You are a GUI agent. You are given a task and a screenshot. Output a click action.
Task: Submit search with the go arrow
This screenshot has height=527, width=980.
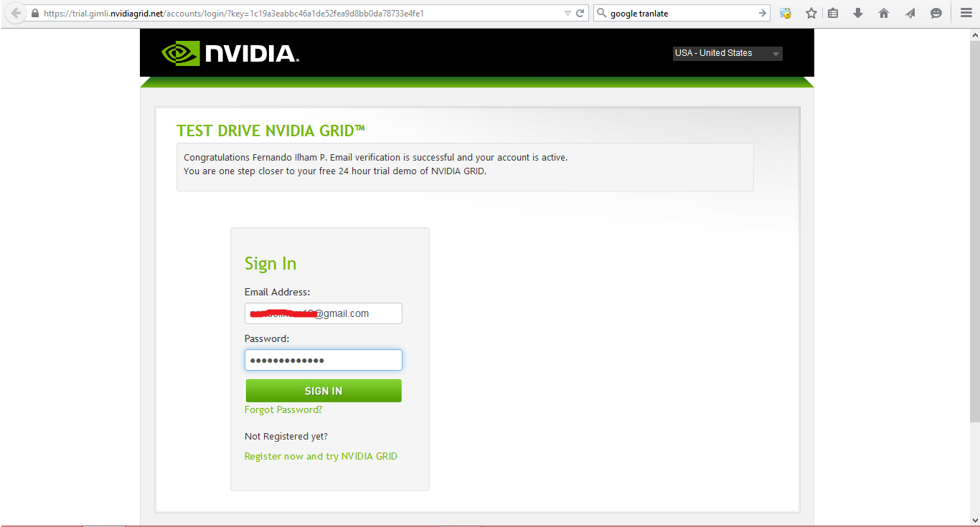[763, 13]
